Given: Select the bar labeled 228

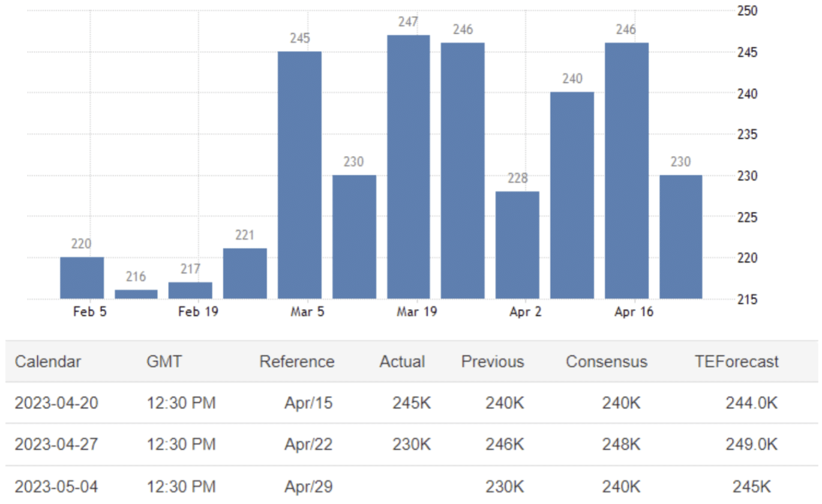Looking at the screenshot, I should coord(517,245).
